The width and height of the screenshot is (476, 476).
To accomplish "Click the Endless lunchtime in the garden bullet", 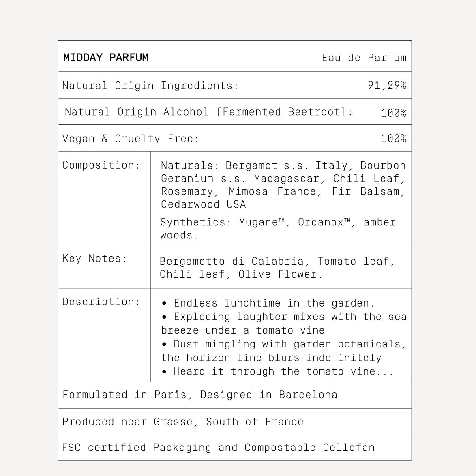I will 268,303.
